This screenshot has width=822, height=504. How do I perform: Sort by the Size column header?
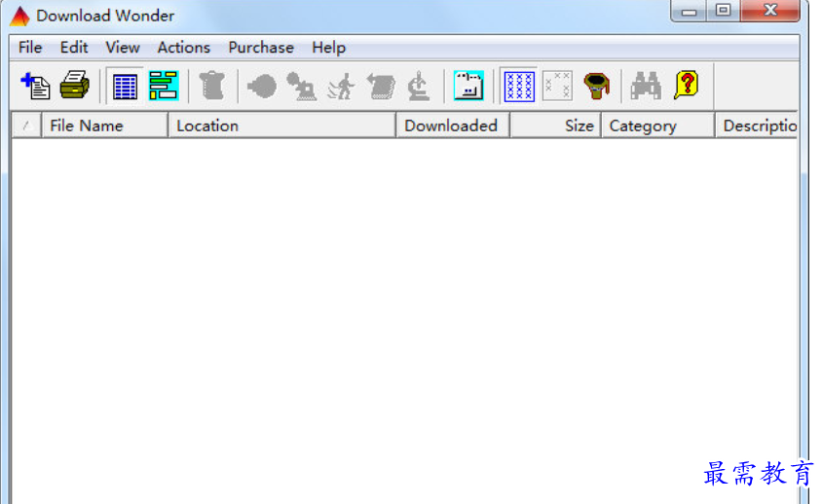coord(555,126)
